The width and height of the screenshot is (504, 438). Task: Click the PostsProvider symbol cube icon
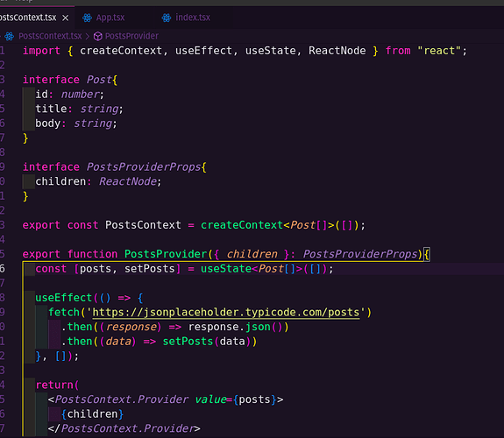pyautogui.click(x=97, y=36)
